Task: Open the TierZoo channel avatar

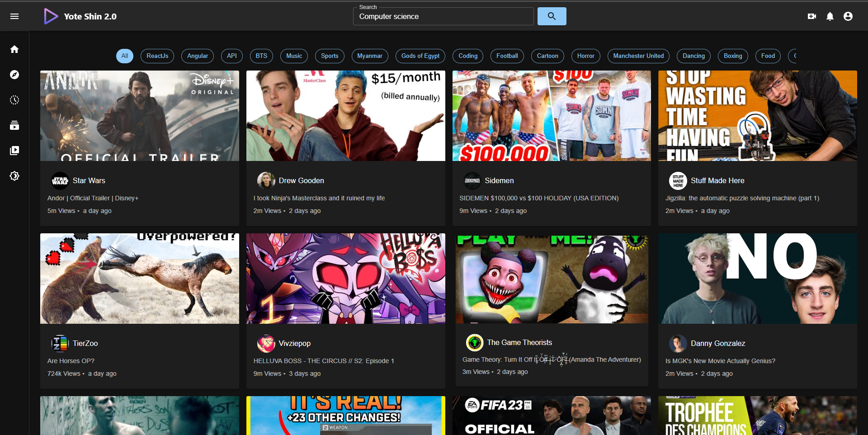Action: pos(60,344)
